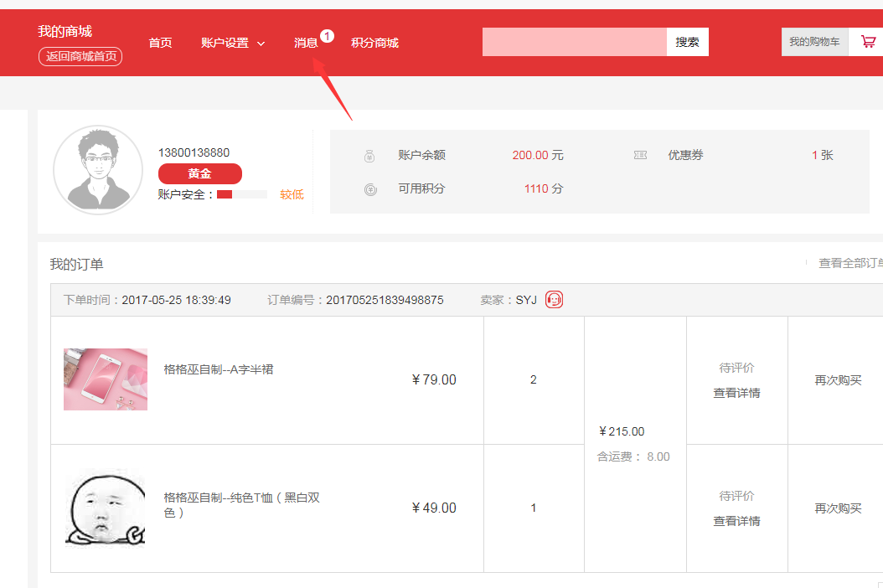Click the message notification badge
883x588 pixels.
pos(327,36)
